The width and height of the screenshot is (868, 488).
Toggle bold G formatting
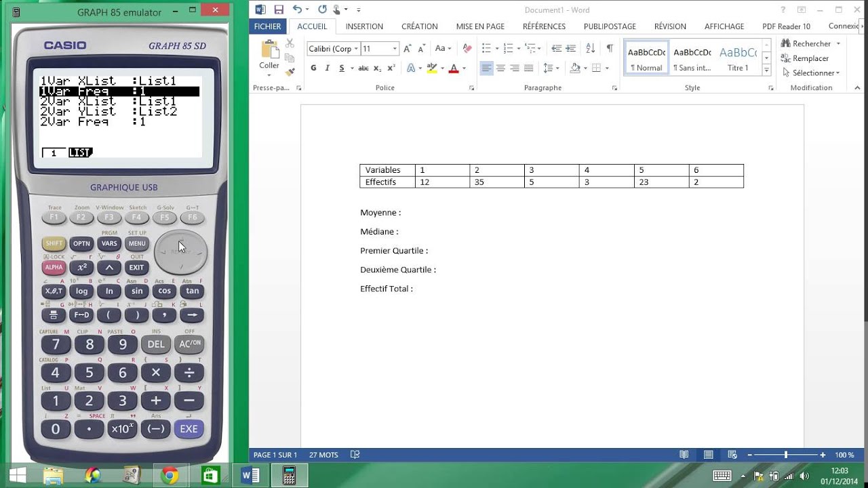coord(313,68)
